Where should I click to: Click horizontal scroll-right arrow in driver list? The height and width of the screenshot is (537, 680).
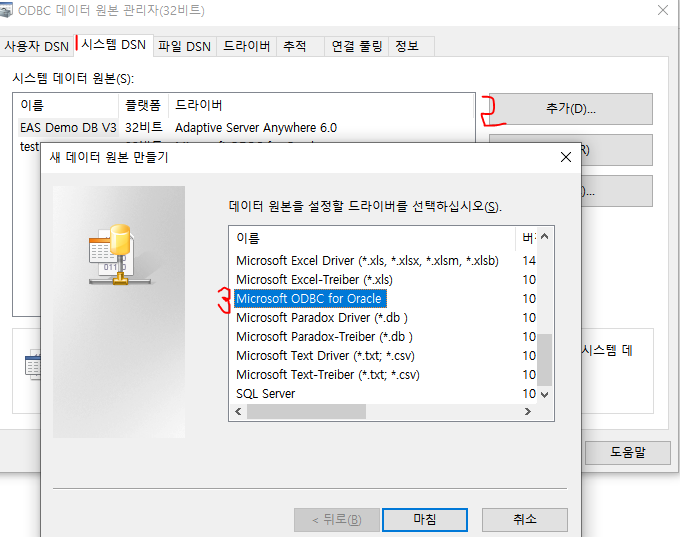coord(528,411)
